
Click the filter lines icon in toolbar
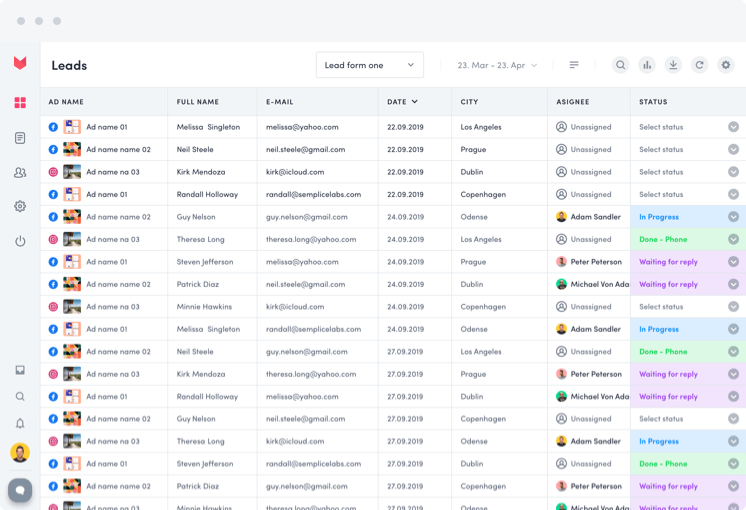click(x=574, y=65)
